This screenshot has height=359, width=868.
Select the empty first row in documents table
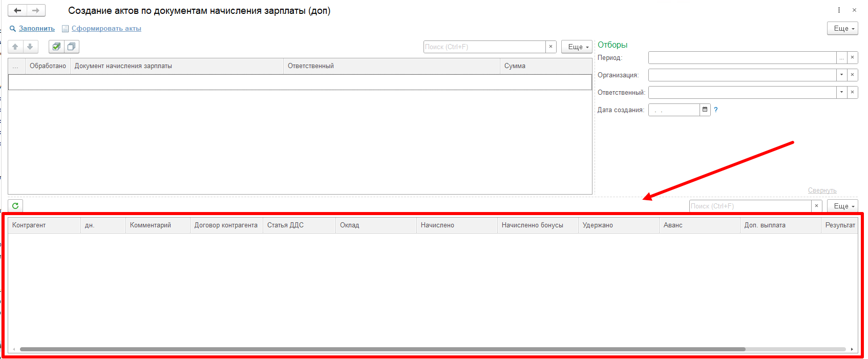point(300,82)
